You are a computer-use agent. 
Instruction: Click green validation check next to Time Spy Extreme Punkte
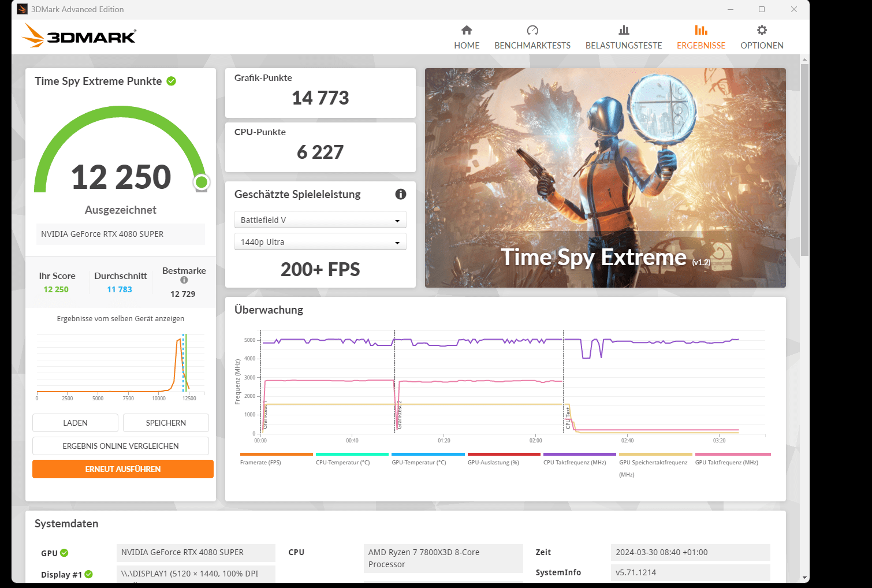click(172, 81)
